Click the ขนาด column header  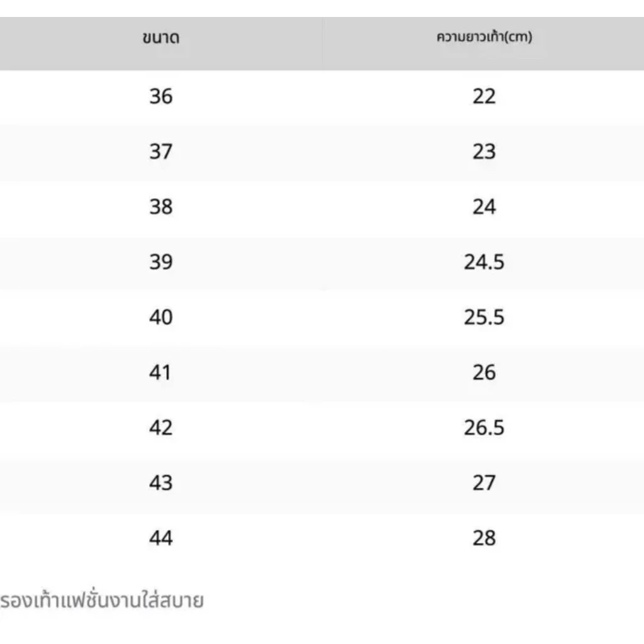pos(161,38)
